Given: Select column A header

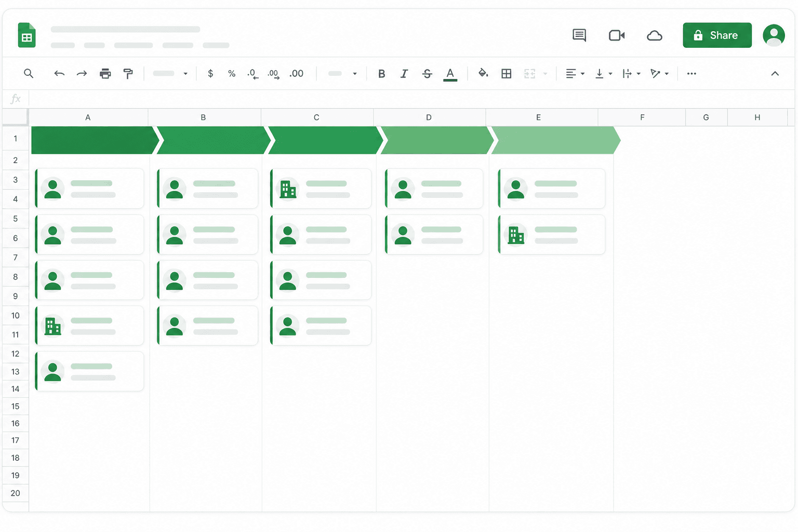Looking at the screenshot, I should pyautogui.click(x=88, y=117).
